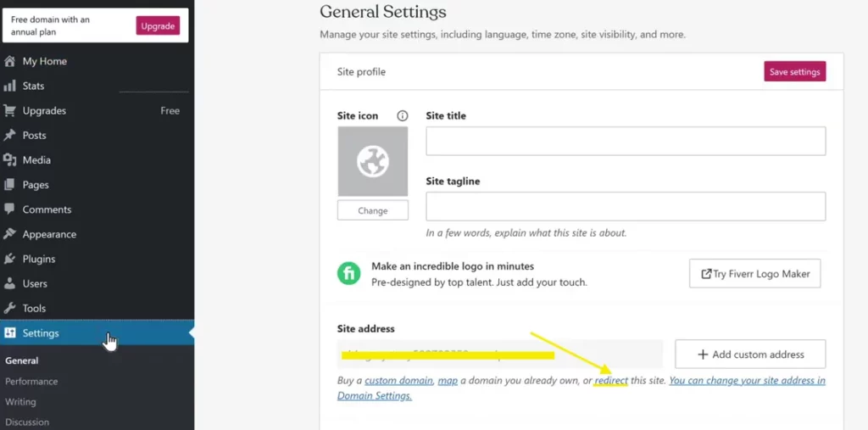Open the Tools menu item

97,308
